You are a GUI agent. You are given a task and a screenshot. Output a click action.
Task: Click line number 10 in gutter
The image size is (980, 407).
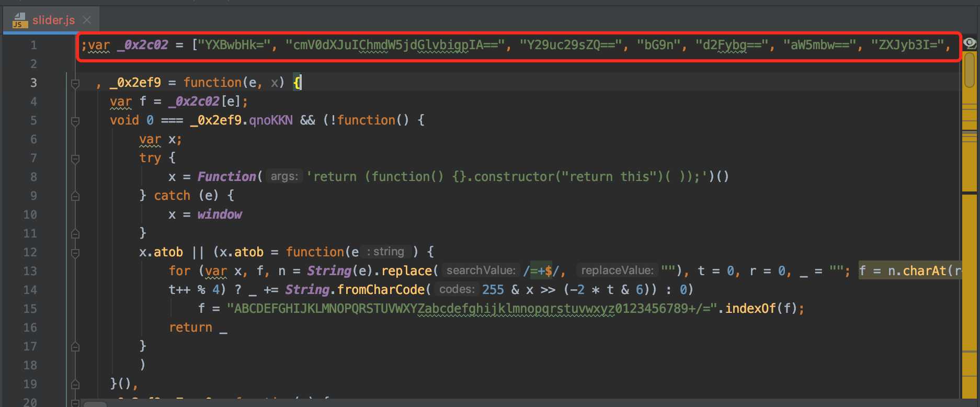point(30,214)
